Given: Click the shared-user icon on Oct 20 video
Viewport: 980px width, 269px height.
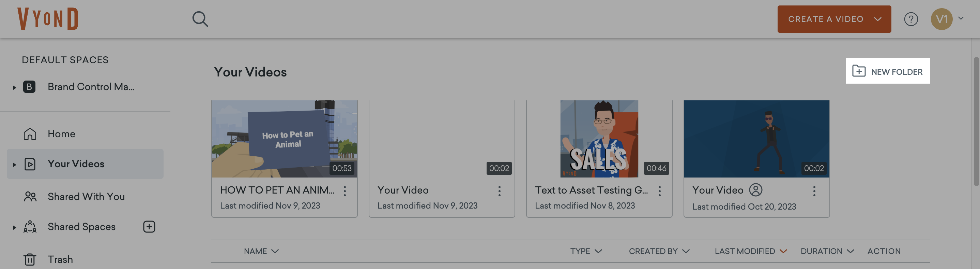Looking at the screenshot, I should 755,190.
